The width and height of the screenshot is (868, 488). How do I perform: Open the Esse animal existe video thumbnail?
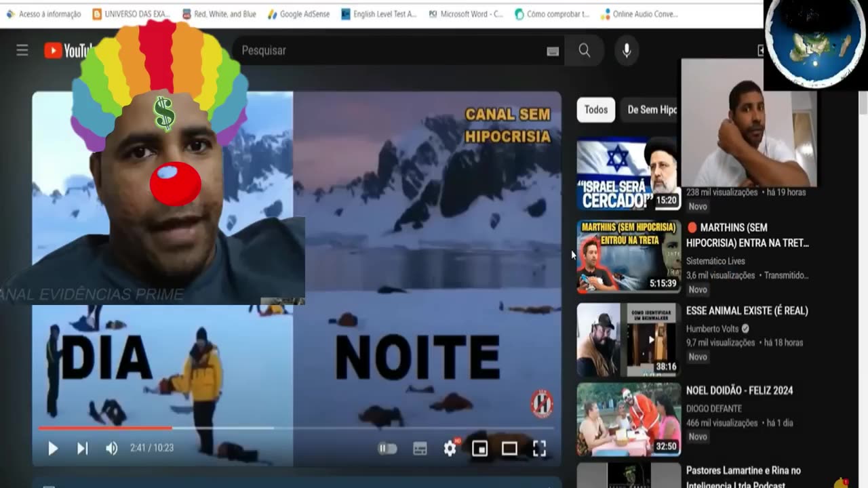tap(629, 340)
